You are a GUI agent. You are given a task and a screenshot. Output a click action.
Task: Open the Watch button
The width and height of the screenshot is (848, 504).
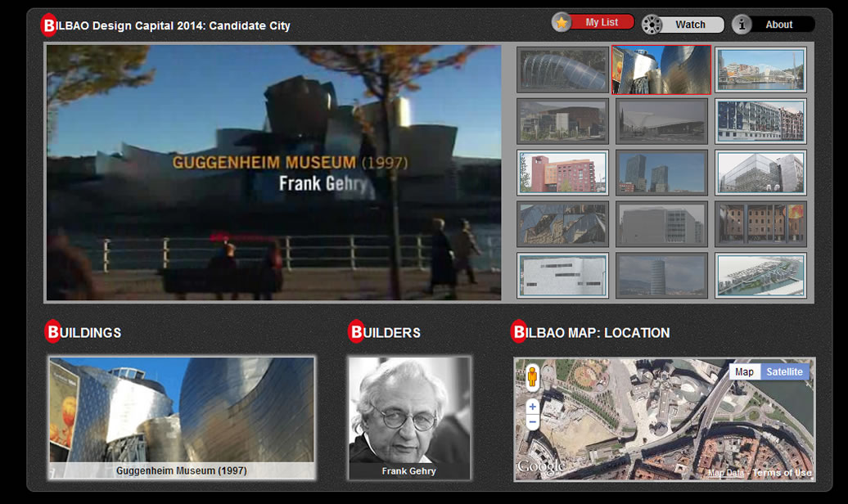[x=691, y=25]
